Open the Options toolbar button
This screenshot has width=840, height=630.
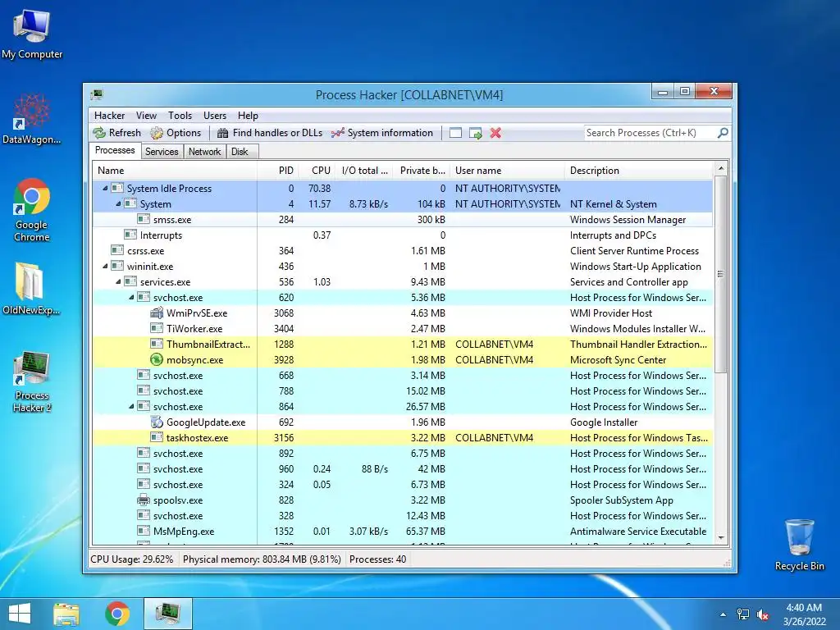tap(176, 133)
